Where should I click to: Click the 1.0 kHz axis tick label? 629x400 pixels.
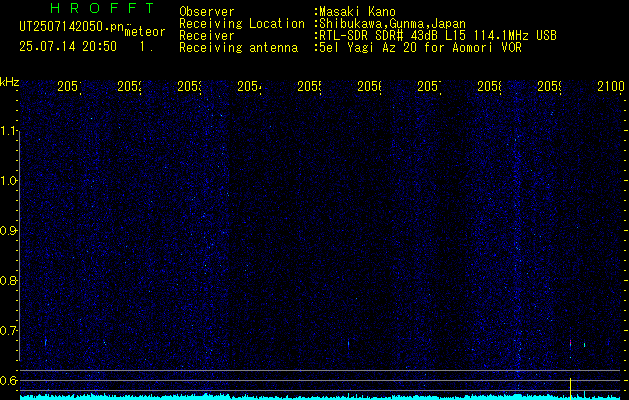click(8, 181)
